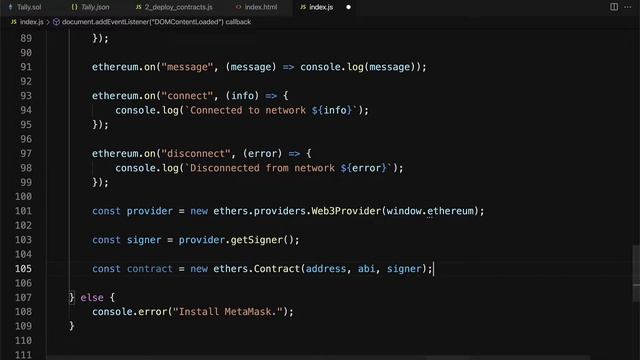Switch to the index.html tab
The width and height of the screenshot is (640, 360).
point(261,7)
